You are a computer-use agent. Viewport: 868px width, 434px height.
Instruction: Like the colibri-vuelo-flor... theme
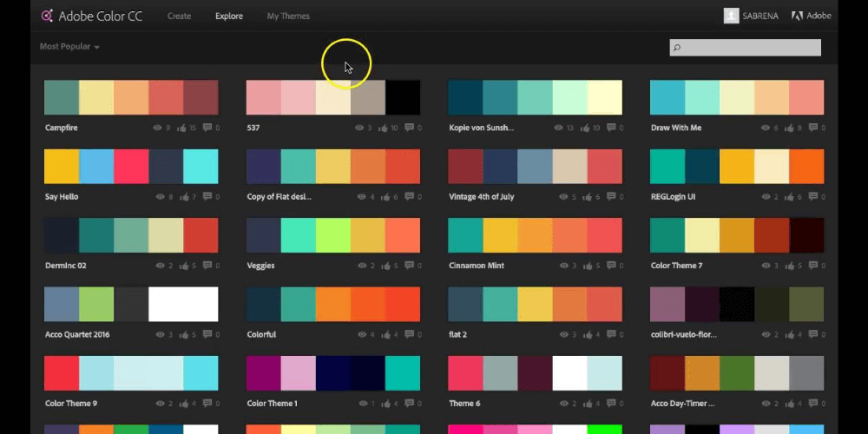click(791, 334)
